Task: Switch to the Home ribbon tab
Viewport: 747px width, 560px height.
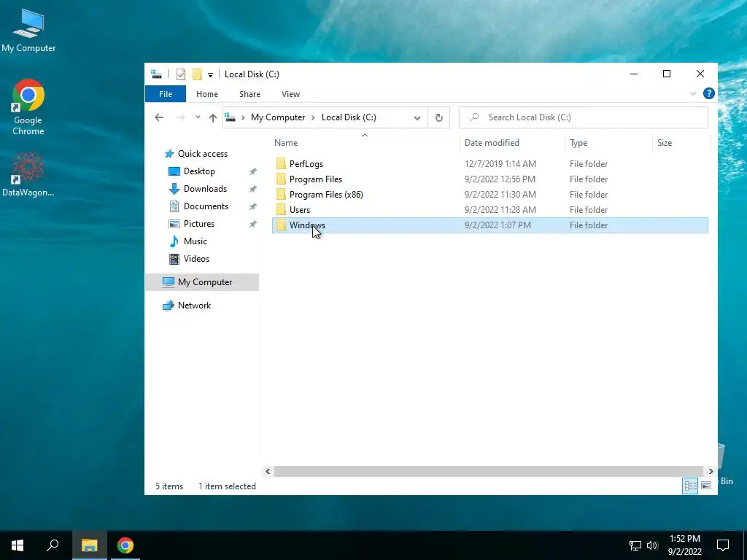Action: tap(206, 94)
